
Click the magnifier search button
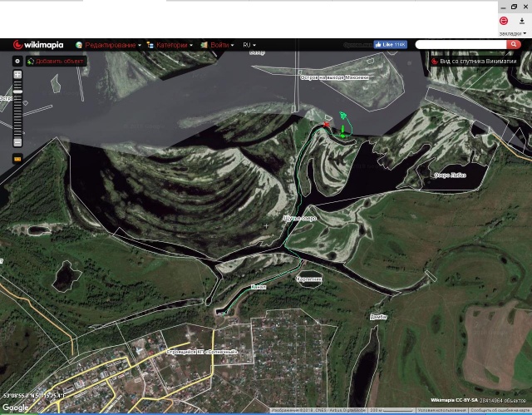click(515, 44)
